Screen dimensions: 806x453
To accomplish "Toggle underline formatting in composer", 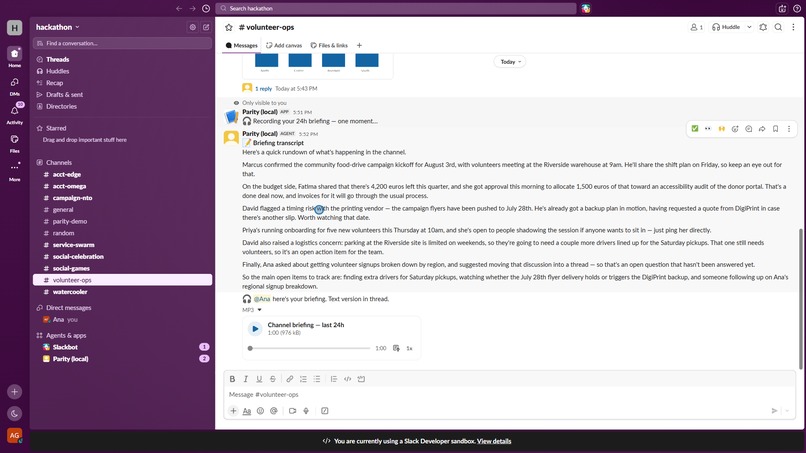I will click(259, 379).
